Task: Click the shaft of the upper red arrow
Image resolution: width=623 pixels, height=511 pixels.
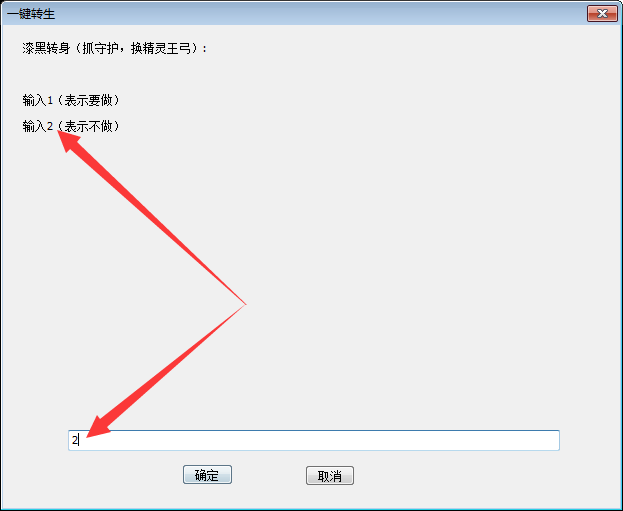Action: [x=159, y=225]
